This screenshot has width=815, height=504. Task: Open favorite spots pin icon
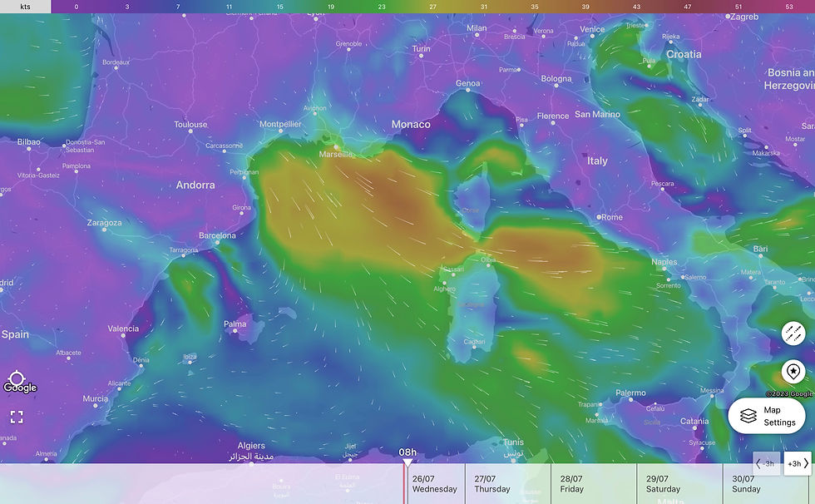793,372
